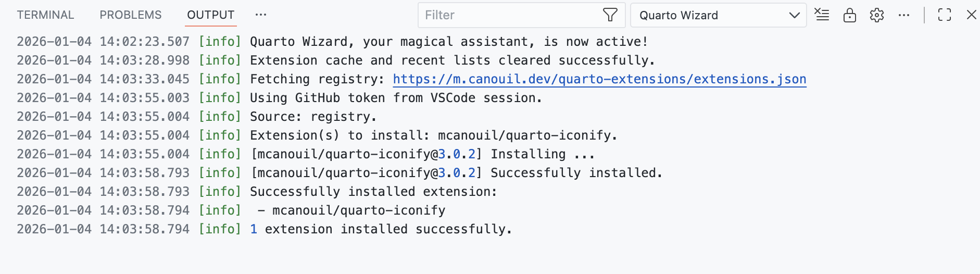Close the output panel
This screenshot has height=274, width=980.
(971, 15)
